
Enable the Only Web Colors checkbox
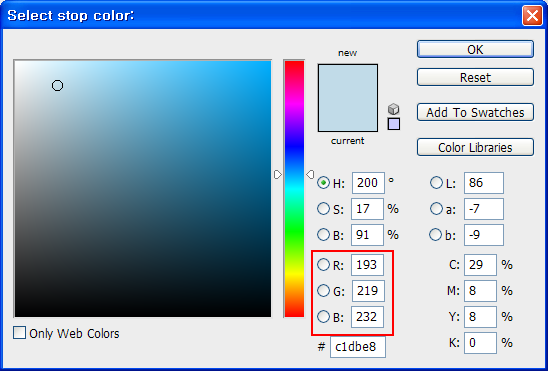point(19,333)
